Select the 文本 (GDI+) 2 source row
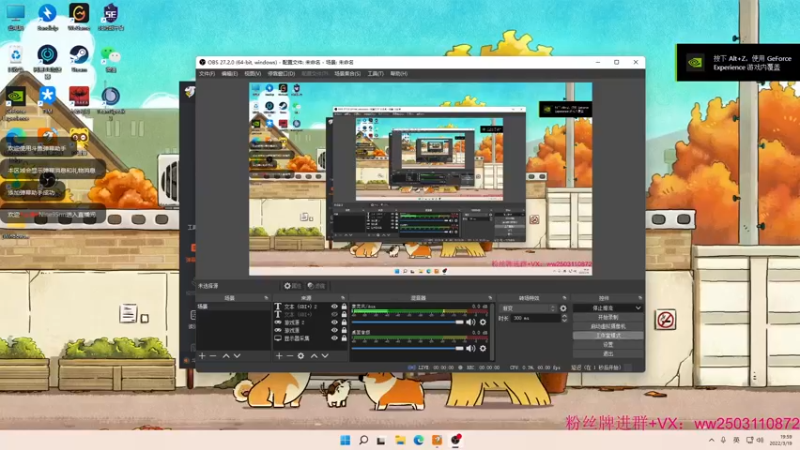The height and width of the screenshot is (450, 800). (310, 307)
